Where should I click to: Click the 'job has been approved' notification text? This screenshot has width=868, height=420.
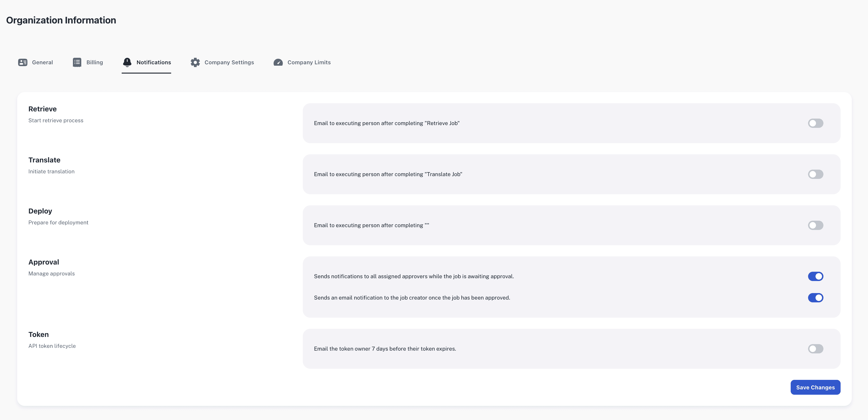pyautogui.click(x=412, y=298)
